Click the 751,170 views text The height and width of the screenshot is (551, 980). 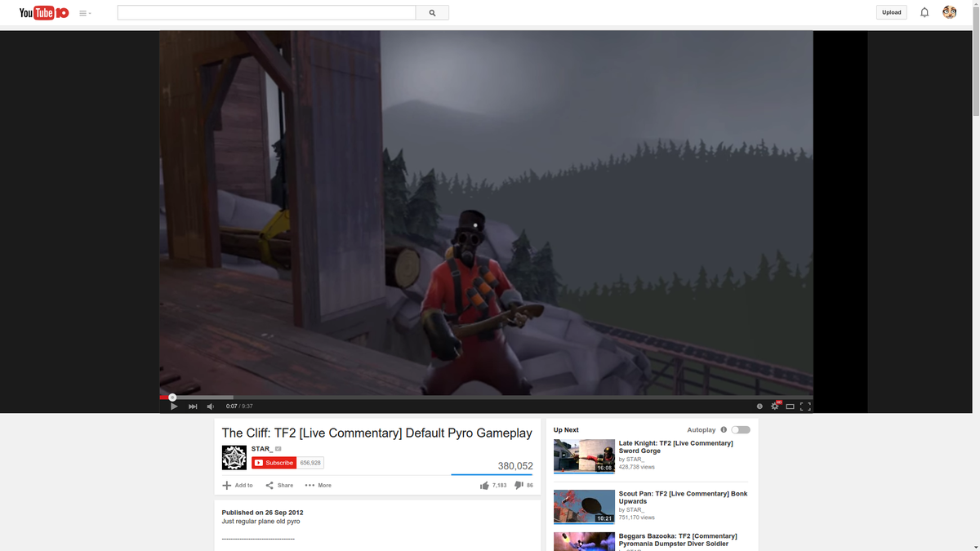637,518
